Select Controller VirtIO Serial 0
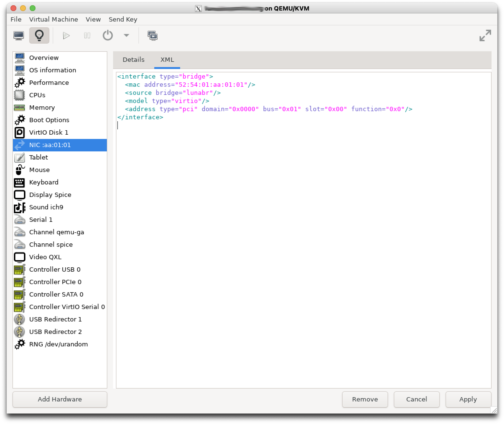Viewport: 504px width, 424px height. click(x=60, y=307)
